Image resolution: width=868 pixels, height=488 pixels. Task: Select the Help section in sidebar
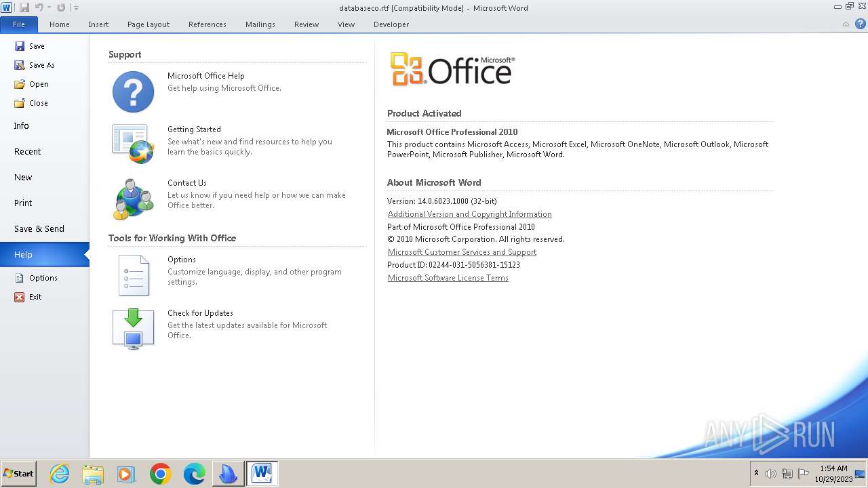pos(45,255)
